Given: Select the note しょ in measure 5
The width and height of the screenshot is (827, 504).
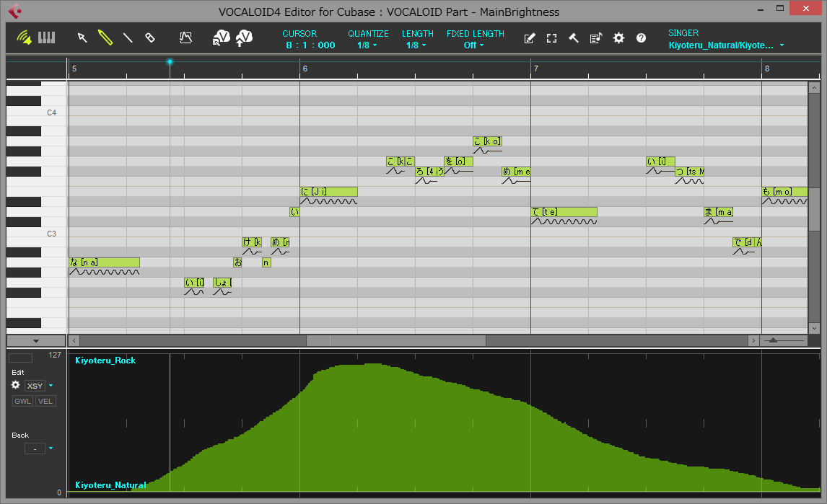Looking at the screenshot, I should pos(222,282).
